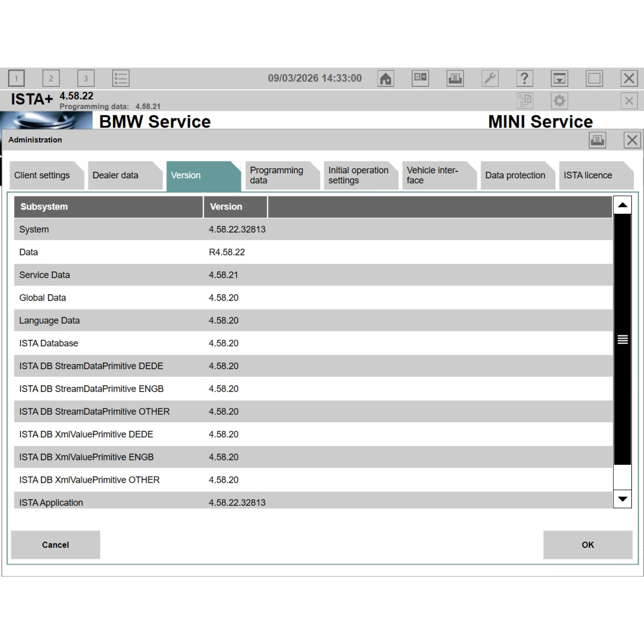
Task: Select the wrench tools icon
Action: [x=490, y=78]
